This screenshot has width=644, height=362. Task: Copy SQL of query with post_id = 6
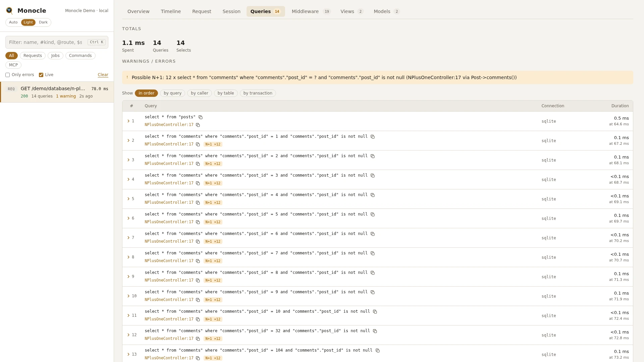tap(373, 234)
